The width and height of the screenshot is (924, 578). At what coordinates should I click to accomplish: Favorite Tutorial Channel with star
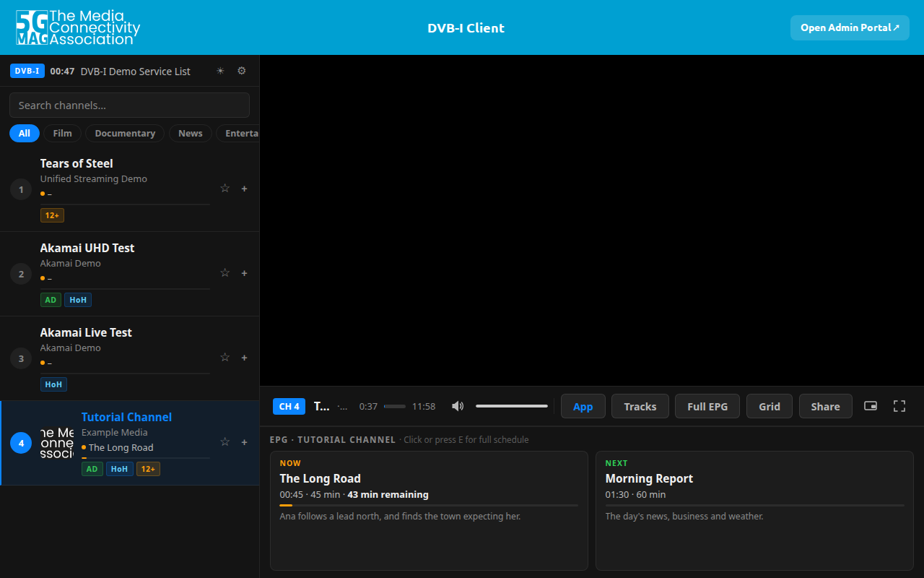[225, 442]
